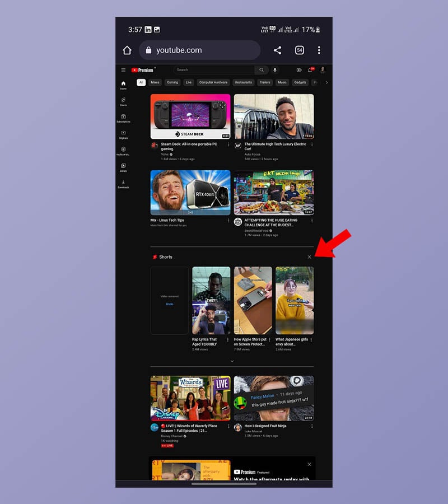Click Undo on the removed Short
Screen dimensions: 448x504
pos(169,304)
